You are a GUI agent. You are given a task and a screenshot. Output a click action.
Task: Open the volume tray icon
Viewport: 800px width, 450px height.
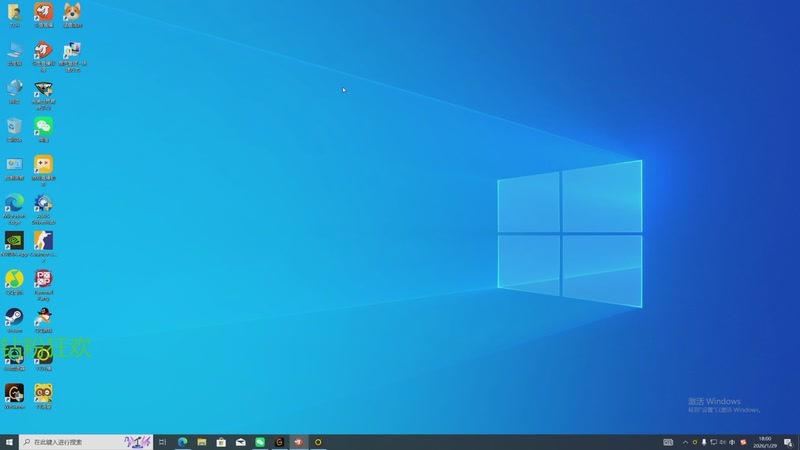point(722,442)
